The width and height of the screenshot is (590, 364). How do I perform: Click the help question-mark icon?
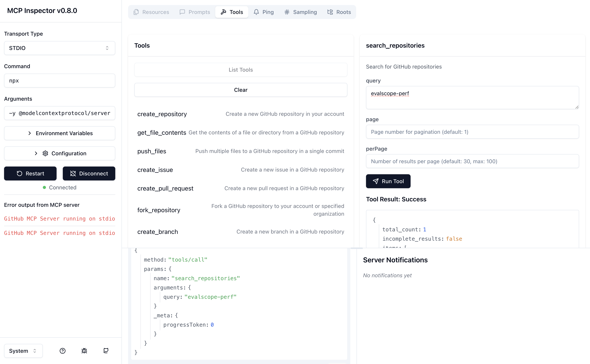(62, 351)
